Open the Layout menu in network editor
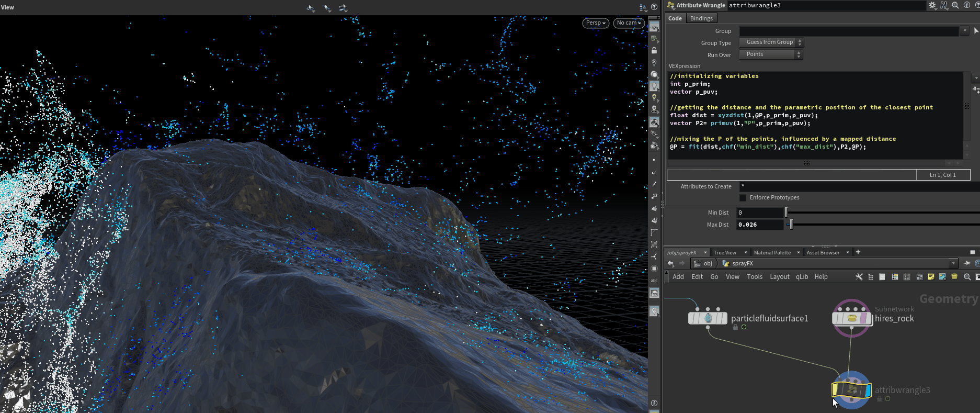980x413 pixels. pyautogui.click(x=779, y=277)
